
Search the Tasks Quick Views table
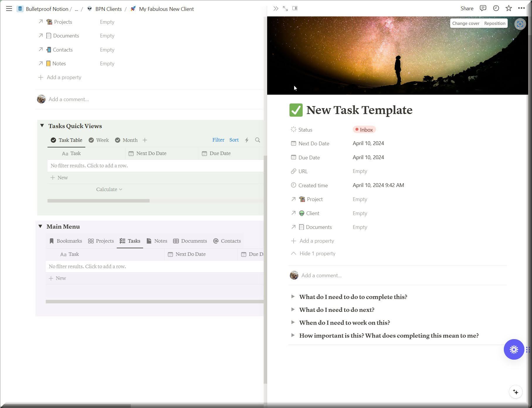[257, 140]
